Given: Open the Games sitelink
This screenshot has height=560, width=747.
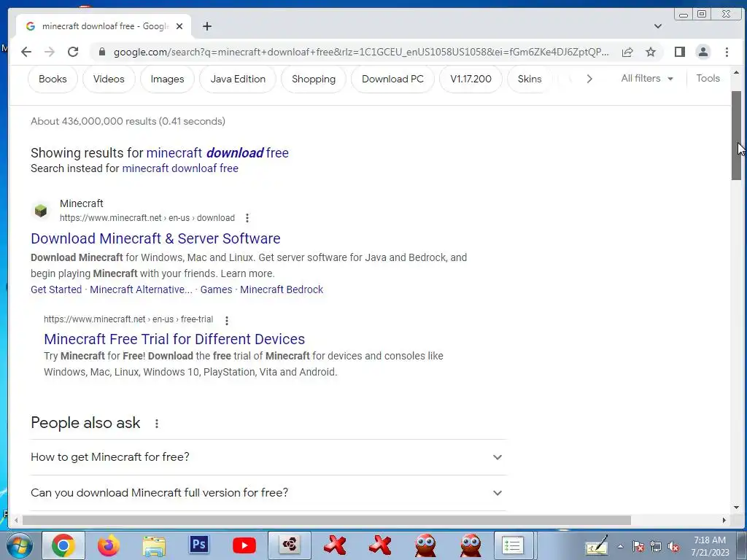Looking at the screenshot, I should click(216, 289).
